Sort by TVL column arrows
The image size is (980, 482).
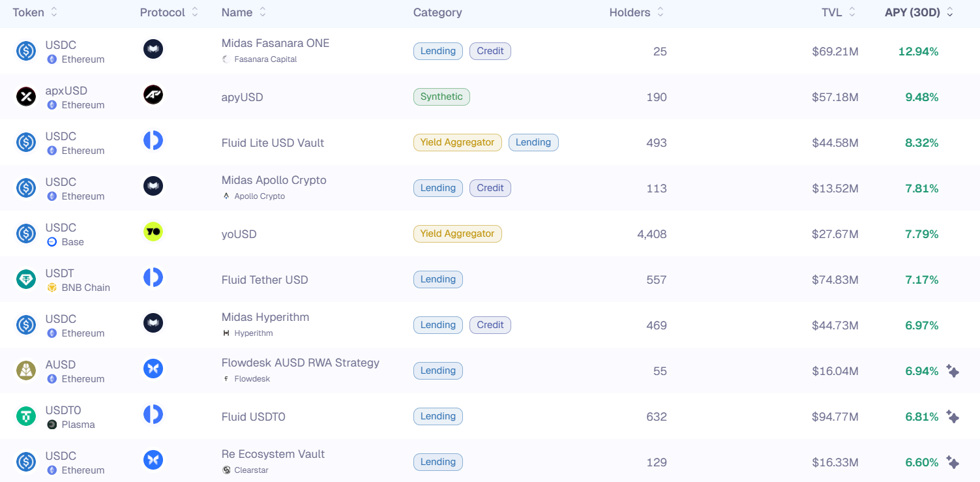(x=852, y=12)
